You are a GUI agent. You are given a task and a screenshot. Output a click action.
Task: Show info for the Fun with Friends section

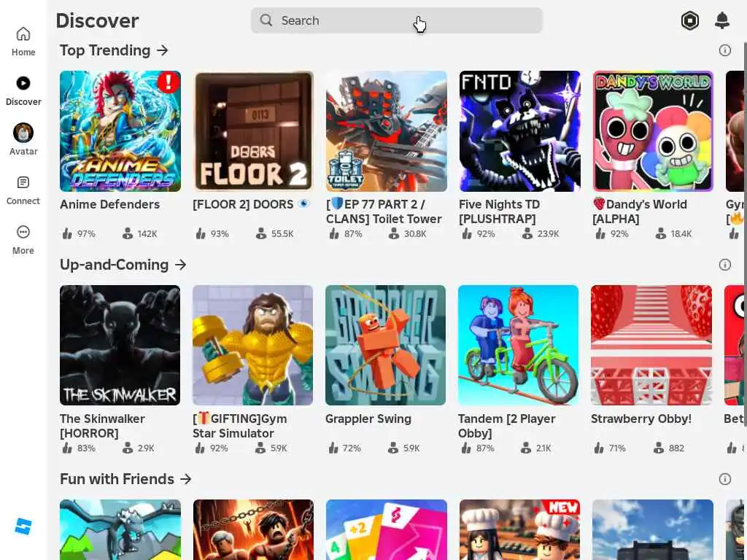(724, 478)
